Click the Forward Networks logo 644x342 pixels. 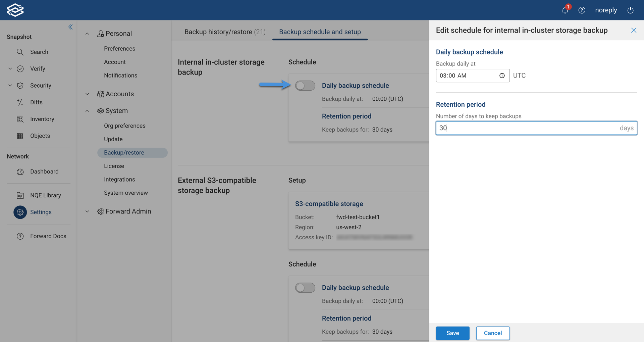[x=15, y=10]
